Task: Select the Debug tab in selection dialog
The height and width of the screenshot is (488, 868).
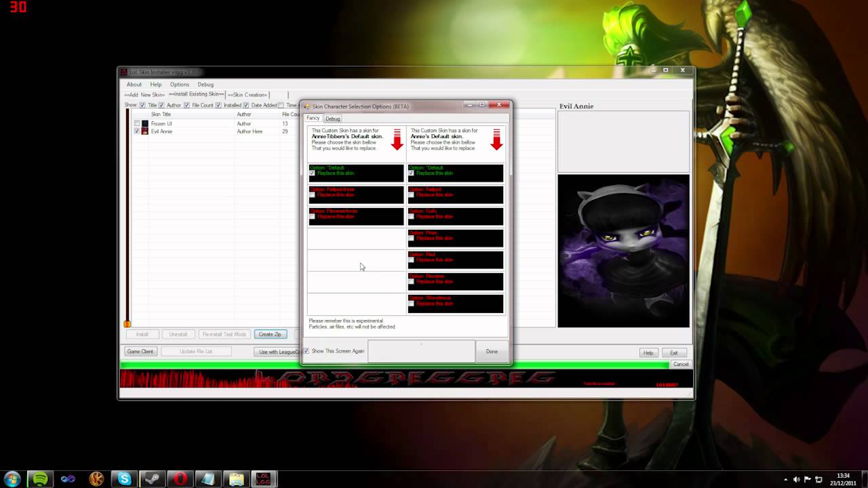Action: (x=332, y=119)
